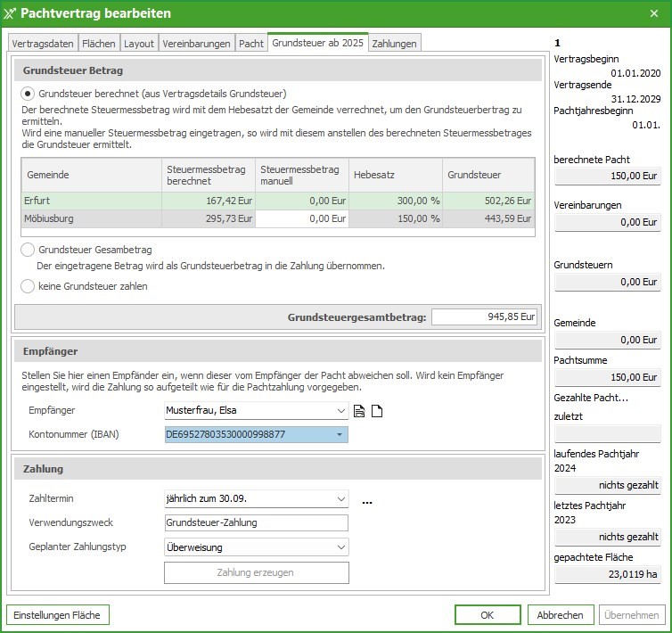Switch to the Flächen tab
Image resolution: width=672 pixels, height=633 pixels.
[x=99, y=43]
